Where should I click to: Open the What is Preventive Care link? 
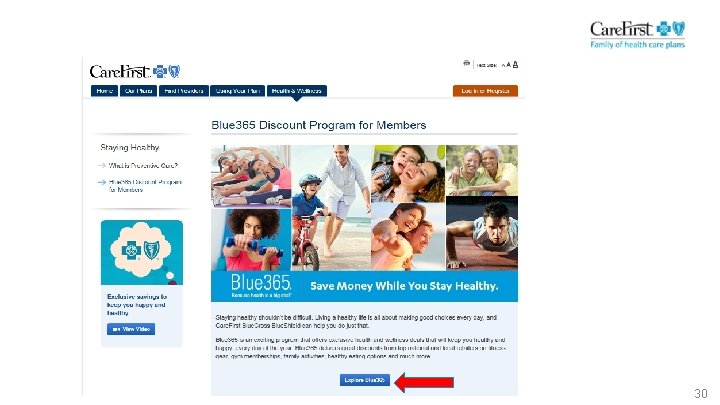click(x=143, y=165)
